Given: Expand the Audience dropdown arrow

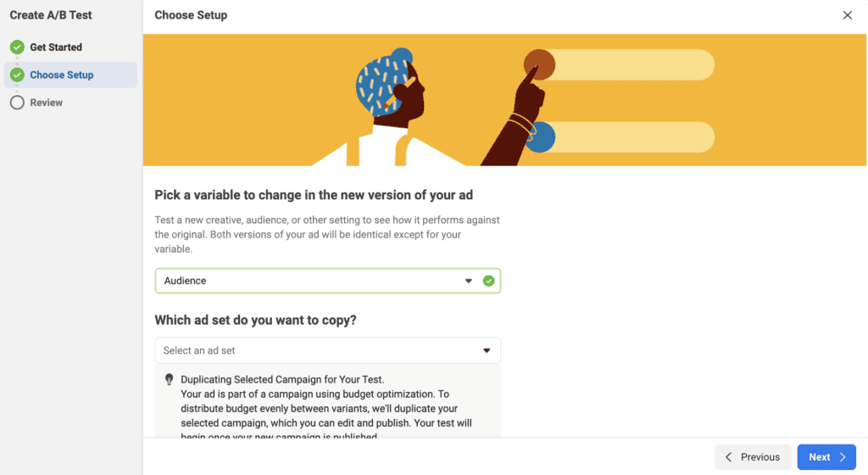Looking at the screenshot, I should [x=468, y=281].
